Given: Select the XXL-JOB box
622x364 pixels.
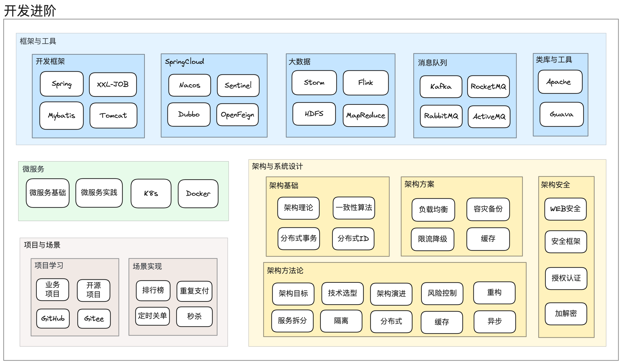Looking at the screenshot, I should [113, 84].
